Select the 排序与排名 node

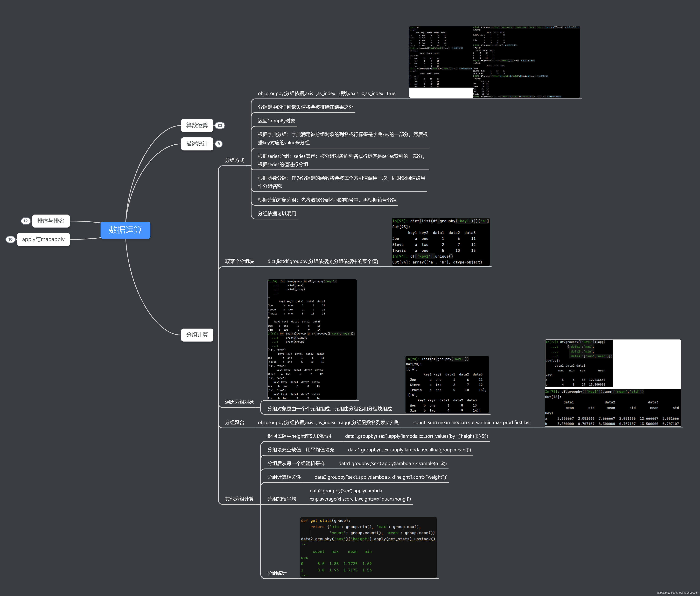tap(51, 221)
